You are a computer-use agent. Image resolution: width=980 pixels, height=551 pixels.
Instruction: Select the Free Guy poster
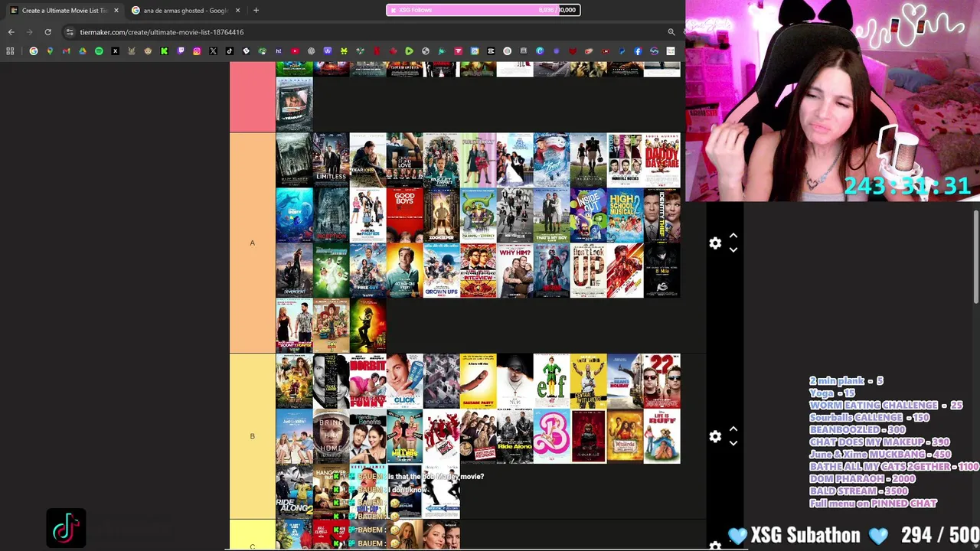tap(367, 270)
